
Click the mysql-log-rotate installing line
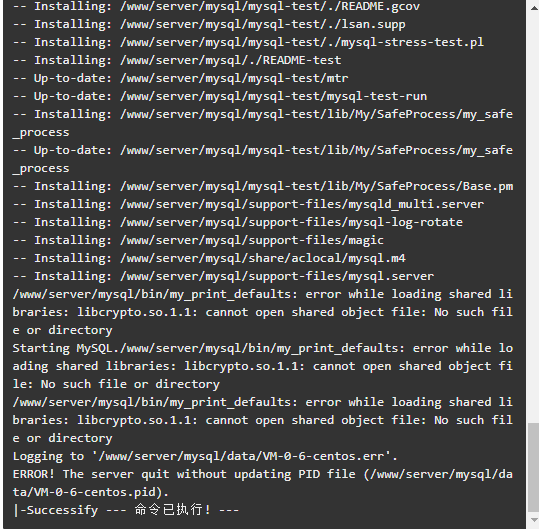point(238,222)
